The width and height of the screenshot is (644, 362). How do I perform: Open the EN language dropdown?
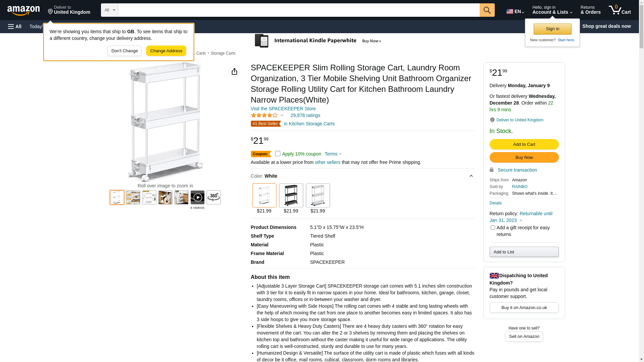click(x=515, y=11)
